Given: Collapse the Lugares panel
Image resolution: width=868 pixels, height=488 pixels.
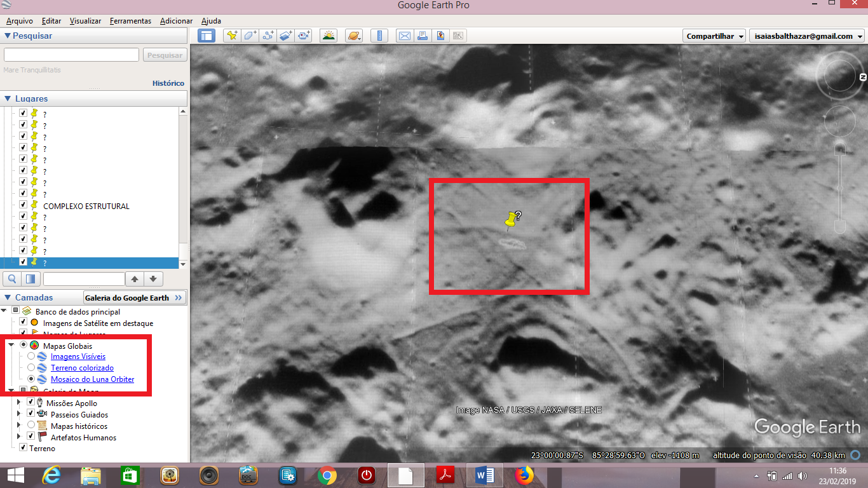Looking at the screenshot, I should (8, 98).
